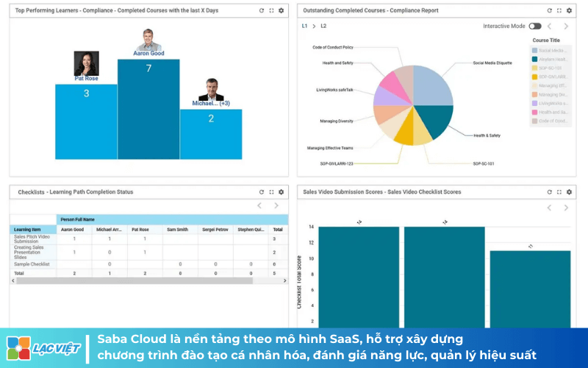Click the Learning Item column header
The width and height of the screenshot is (588, 368).
tap(26, 230)
